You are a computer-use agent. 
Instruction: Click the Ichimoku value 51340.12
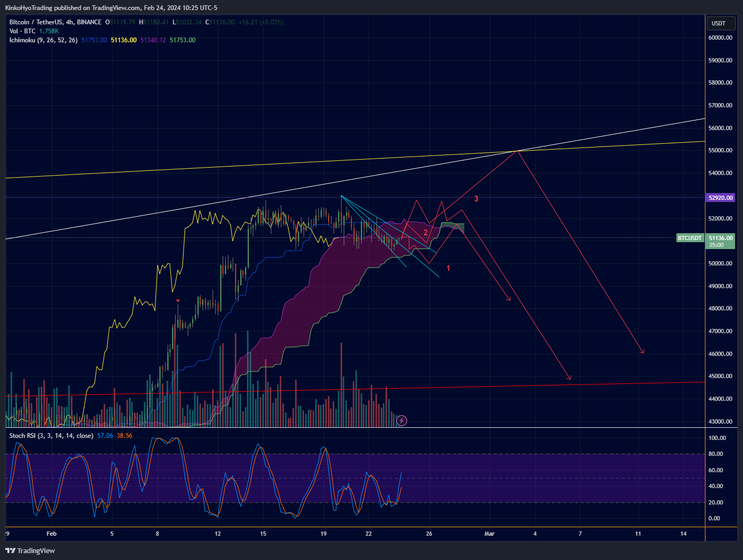153,40
